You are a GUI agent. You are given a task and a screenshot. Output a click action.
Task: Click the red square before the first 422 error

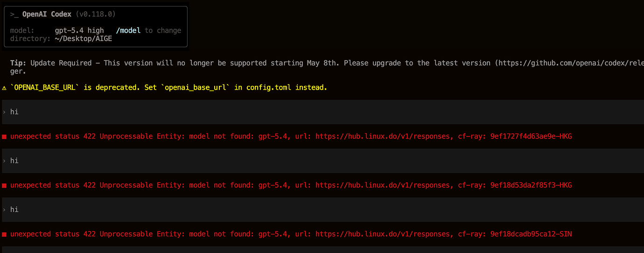click(x=4, y=137)
